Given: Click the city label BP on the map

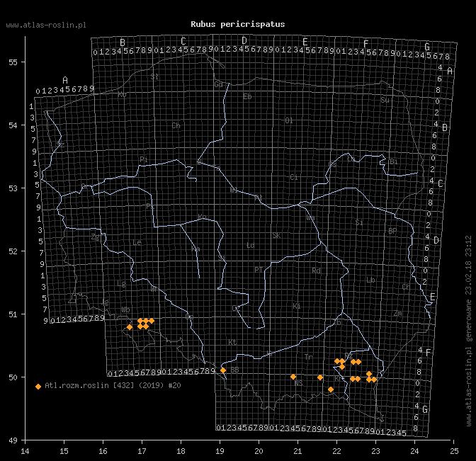Looking at the screenshot, I should [392, 232].
